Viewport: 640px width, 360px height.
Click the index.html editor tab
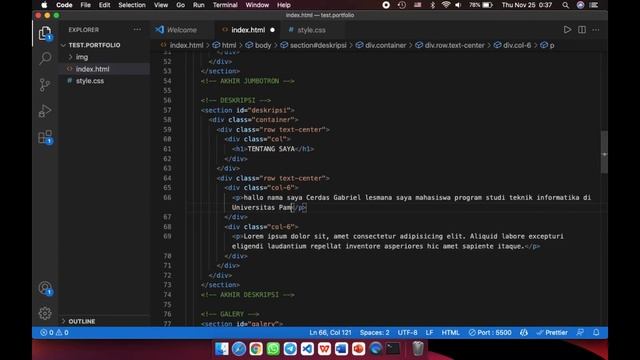[x=248, y=30]
